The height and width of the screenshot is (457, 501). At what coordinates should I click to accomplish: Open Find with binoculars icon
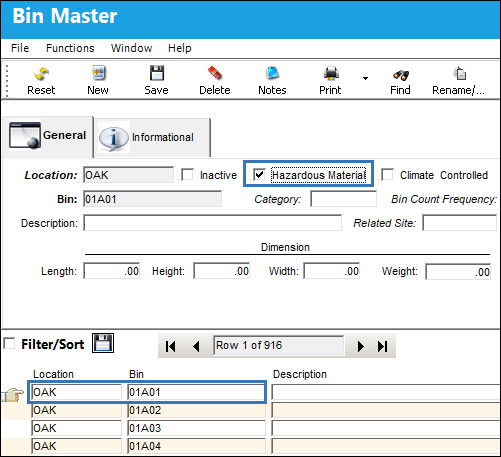click(400, 75)
